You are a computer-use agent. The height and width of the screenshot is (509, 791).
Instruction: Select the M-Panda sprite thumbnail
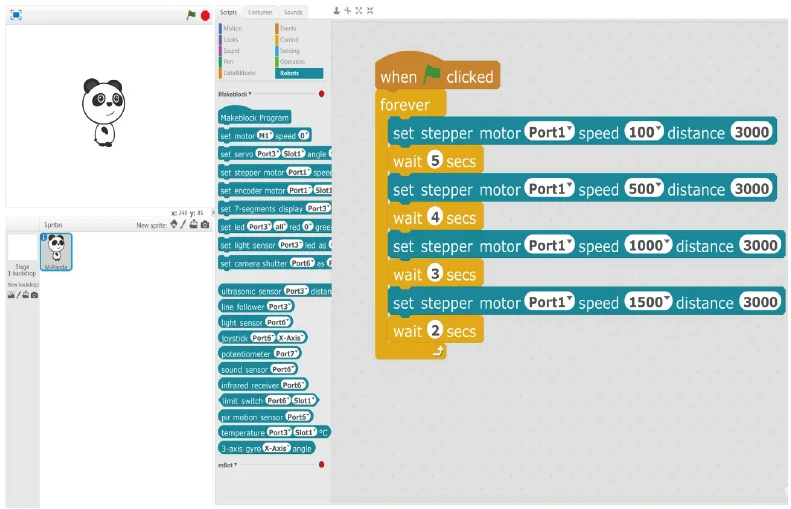pos(56,252)
